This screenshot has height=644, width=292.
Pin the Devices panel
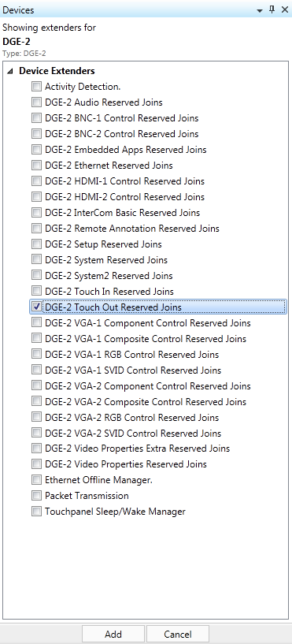tap(272, 10)
